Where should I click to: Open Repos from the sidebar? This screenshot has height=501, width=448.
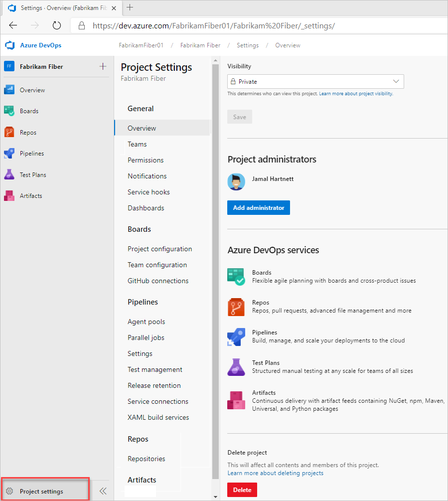click(x=29, y=132)
